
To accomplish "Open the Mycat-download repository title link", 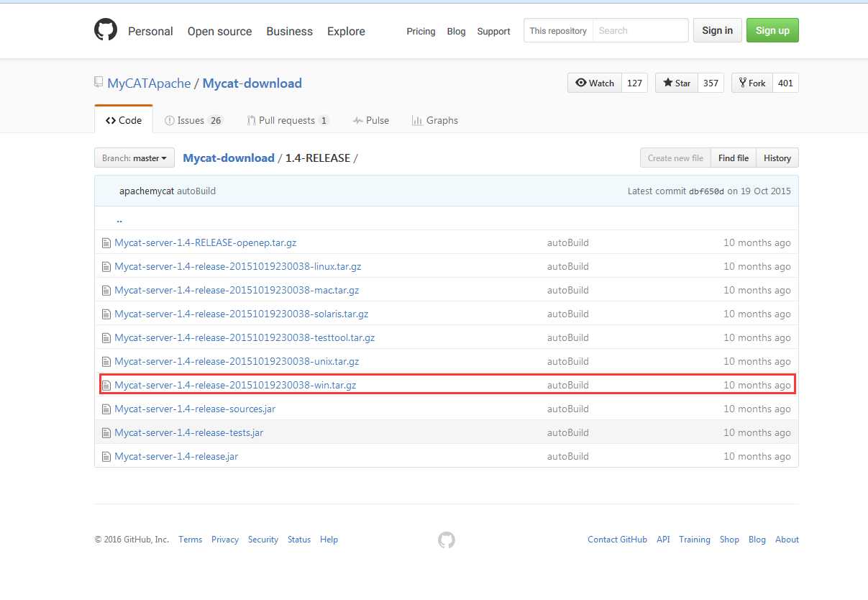I will click(x=252, y=83).
